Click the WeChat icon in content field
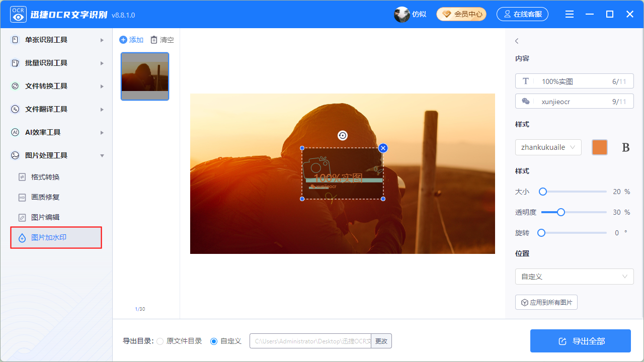644x362 pixels. coord(526,102)
